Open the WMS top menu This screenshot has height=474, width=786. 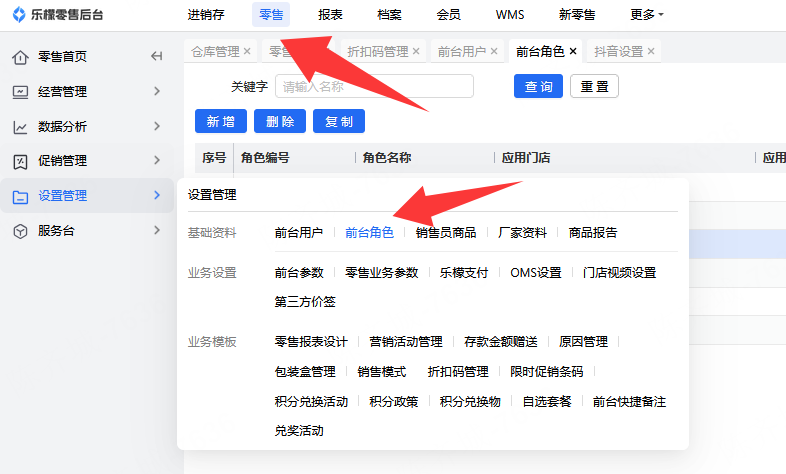510,15
